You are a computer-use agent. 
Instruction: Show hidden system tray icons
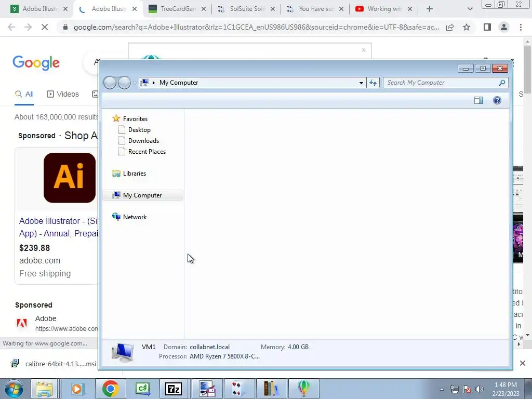click(442, 390)
